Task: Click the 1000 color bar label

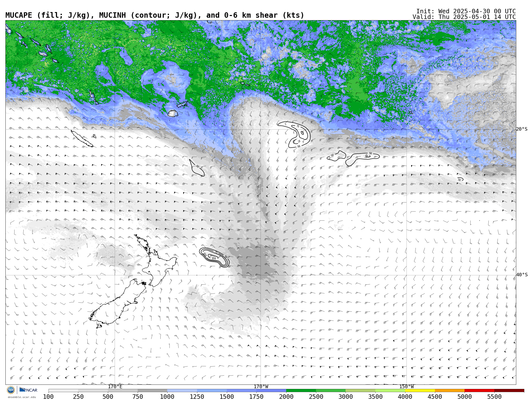Action: [167, 397]
